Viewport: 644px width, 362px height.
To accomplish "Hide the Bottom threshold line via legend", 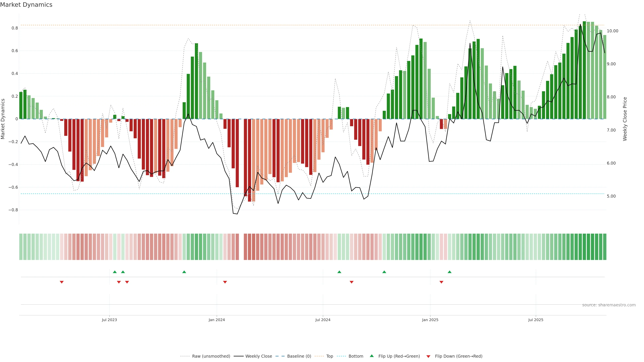I will point(356,356).
